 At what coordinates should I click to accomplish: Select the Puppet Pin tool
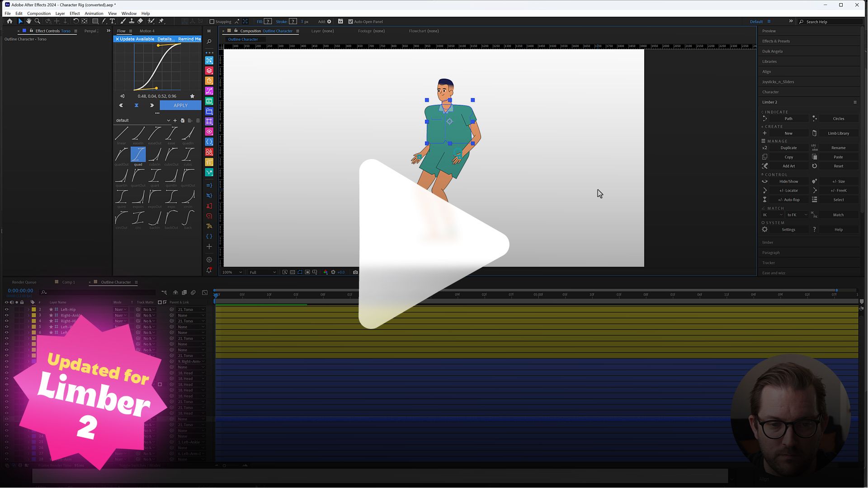161,21
